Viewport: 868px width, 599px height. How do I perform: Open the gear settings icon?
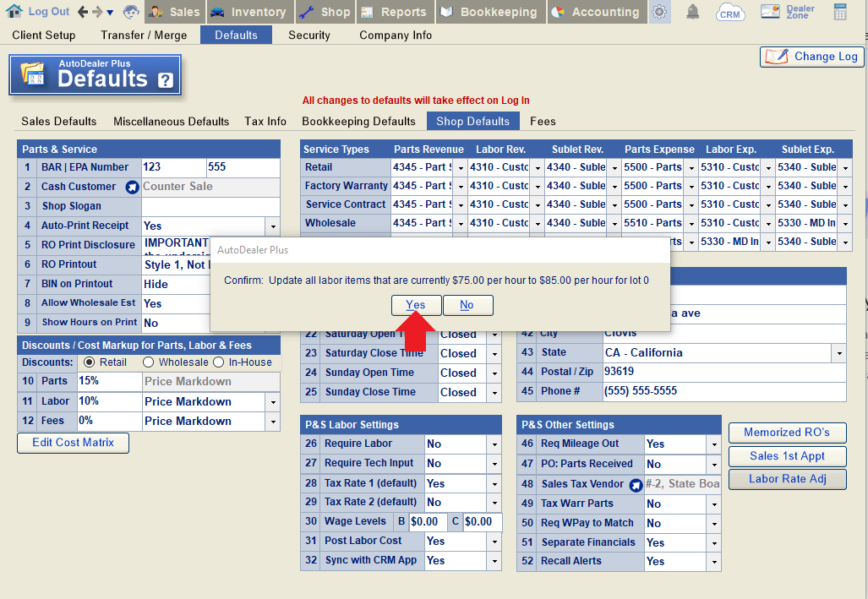pyautogui.click(x=658, y=12)
